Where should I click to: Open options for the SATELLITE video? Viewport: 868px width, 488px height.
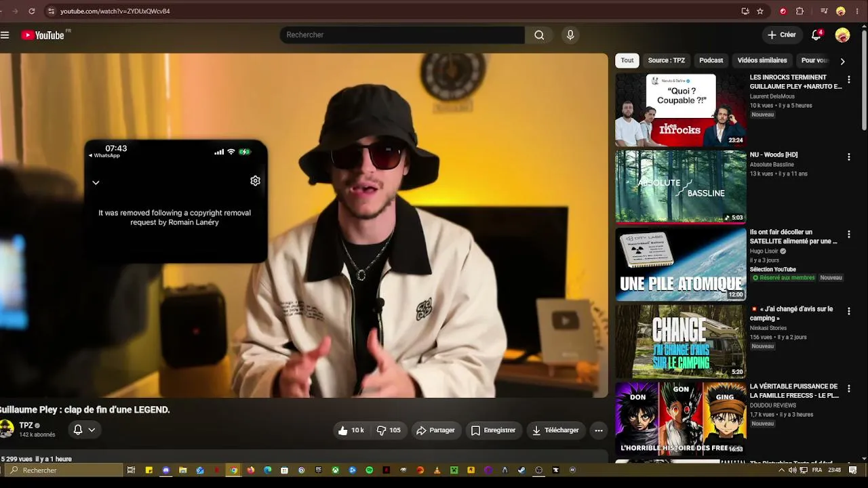848,235
